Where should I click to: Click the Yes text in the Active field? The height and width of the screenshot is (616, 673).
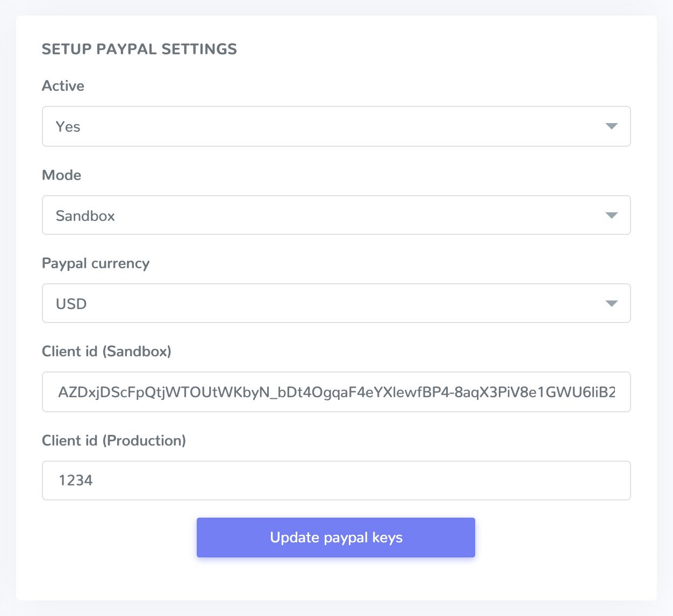68,127
